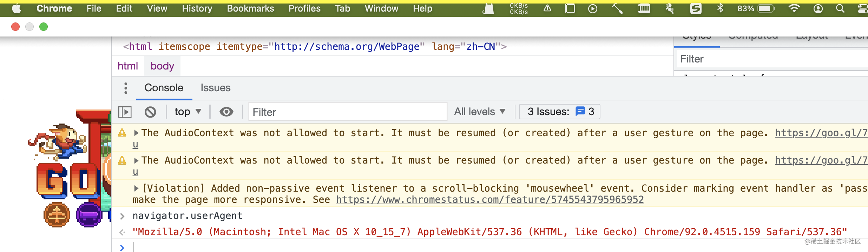Expand the first AudioContext warning message

(136, 133)
